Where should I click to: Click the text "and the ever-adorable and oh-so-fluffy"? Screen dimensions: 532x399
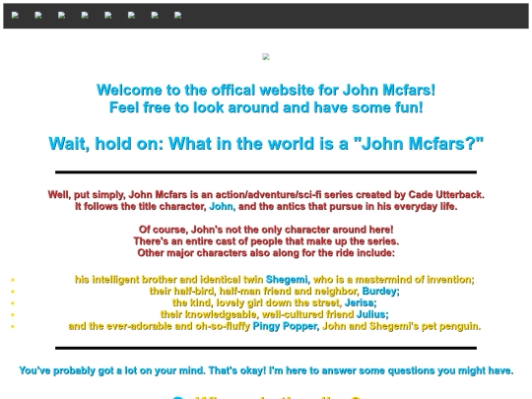pyautogui.click(x=160, y=326)
